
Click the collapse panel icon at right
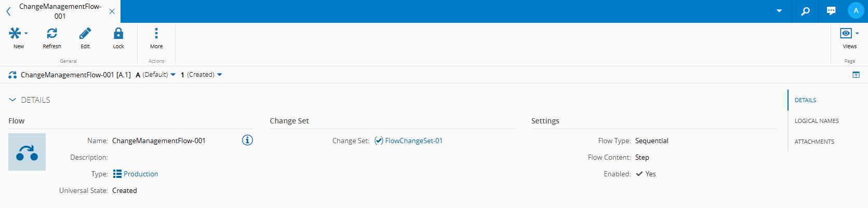point(856,75)
